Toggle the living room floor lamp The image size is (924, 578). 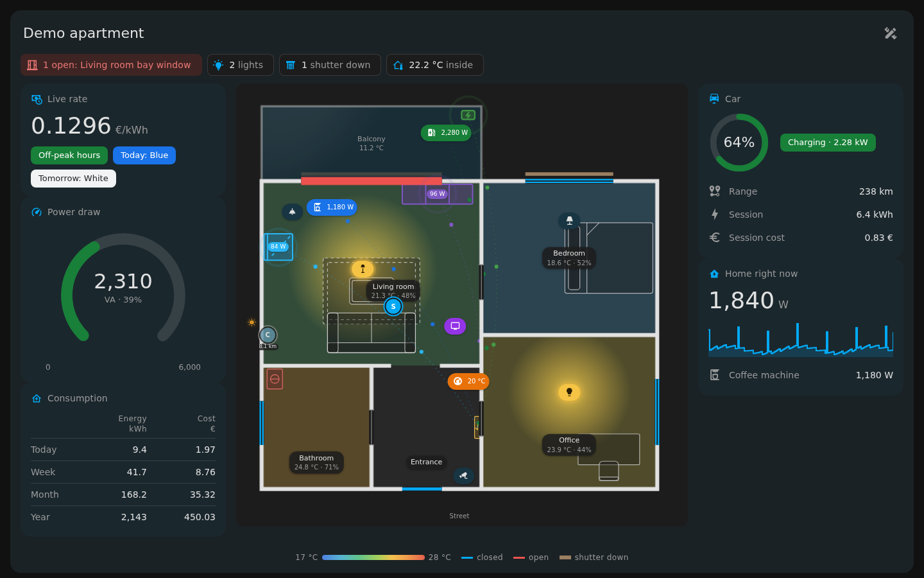click(363, 269)
